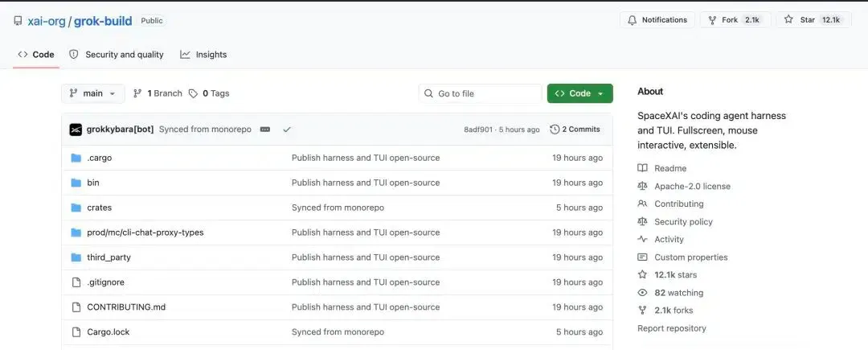Focus the Go to file search field
This screenshot has width=868, height=350.
(480, 93)
